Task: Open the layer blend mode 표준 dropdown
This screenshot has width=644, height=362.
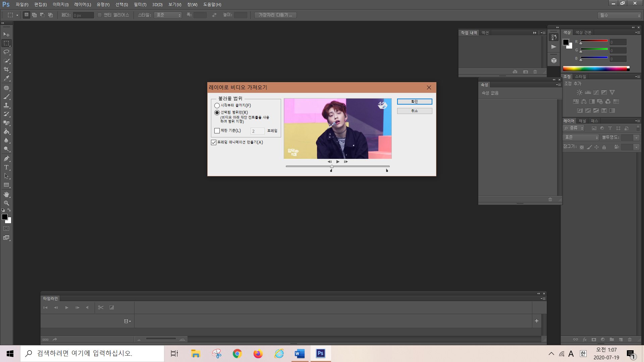Action: pos(581,137)
